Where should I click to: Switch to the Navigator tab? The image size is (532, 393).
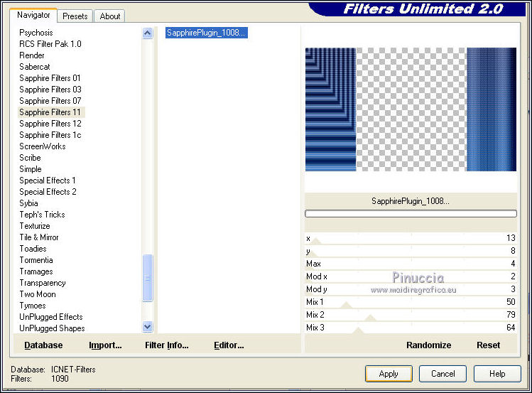pyautogui.click(x=33, y=15)
